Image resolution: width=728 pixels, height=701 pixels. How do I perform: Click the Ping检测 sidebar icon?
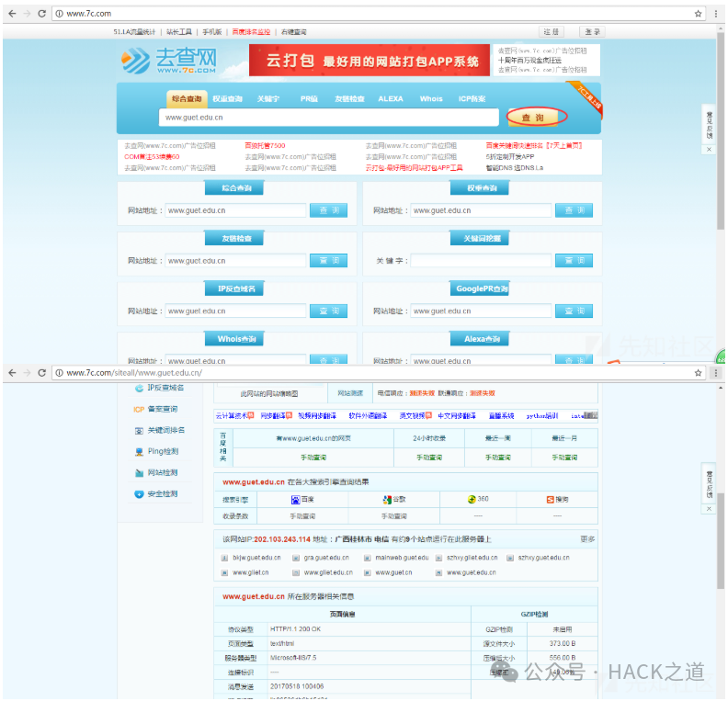[x=139, y=451]
